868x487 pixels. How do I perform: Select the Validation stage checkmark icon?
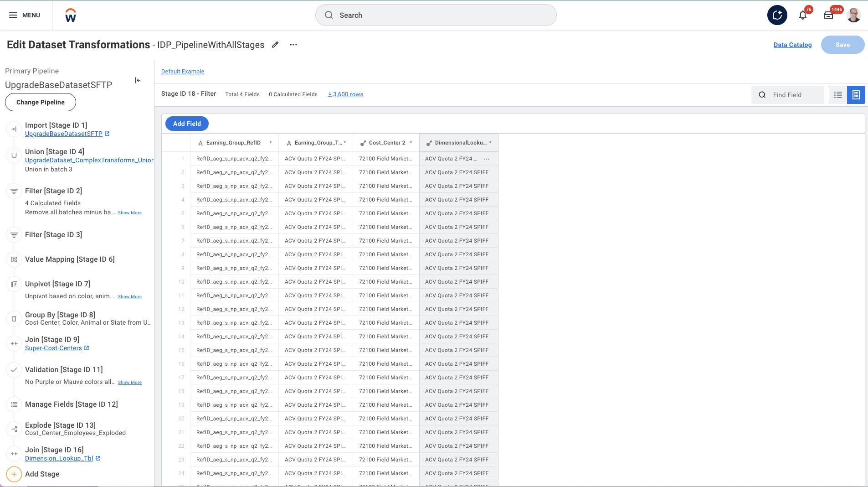click(14, 370)
